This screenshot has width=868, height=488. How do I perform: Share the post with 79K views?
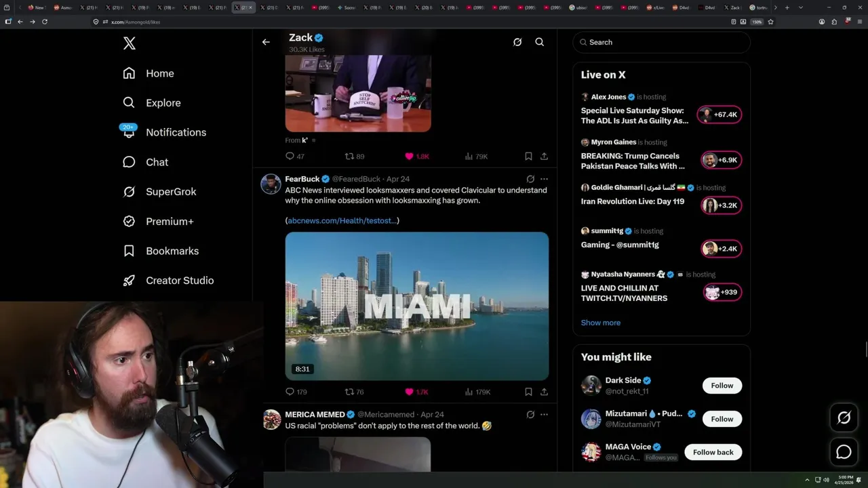click(x=544, y=157)
